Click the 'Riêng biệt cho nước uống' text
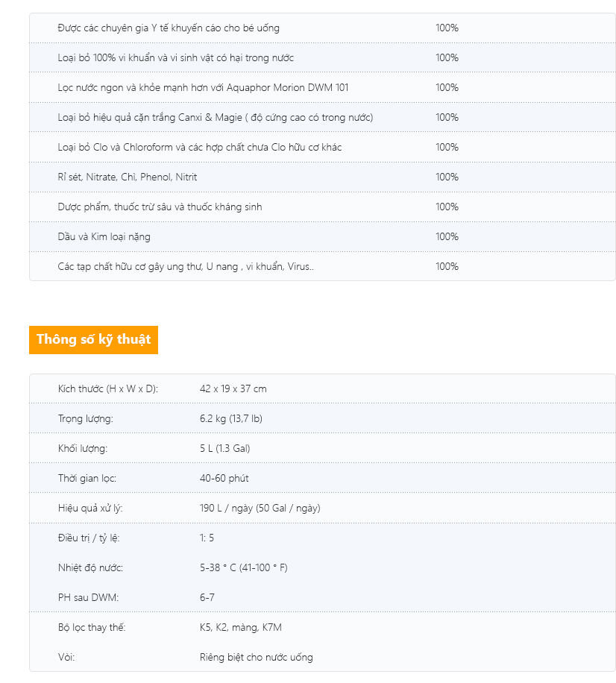The width and height of the screenshot is (616, 683). point(256,657)
